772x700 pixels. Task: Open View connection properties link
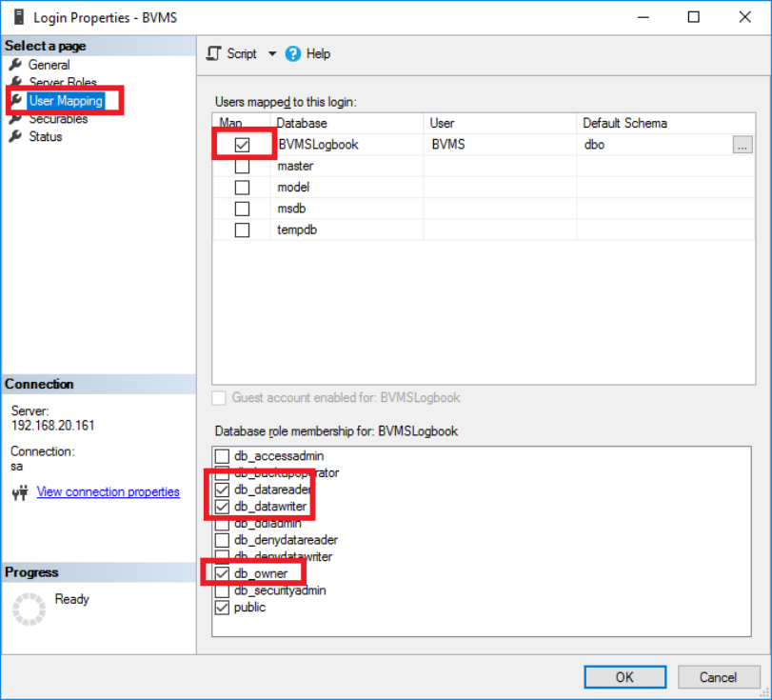click(108, 492)
